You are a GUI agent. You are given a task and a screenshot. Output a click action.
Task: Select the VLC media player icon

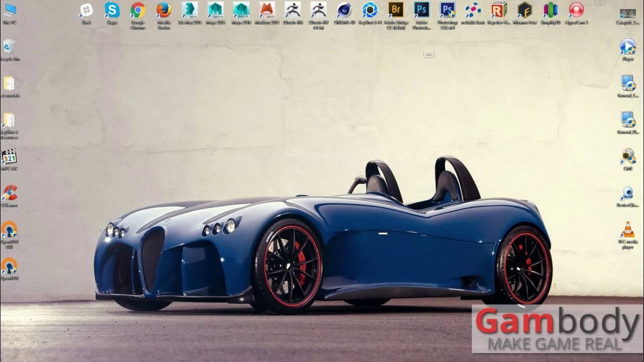(628, 230)
